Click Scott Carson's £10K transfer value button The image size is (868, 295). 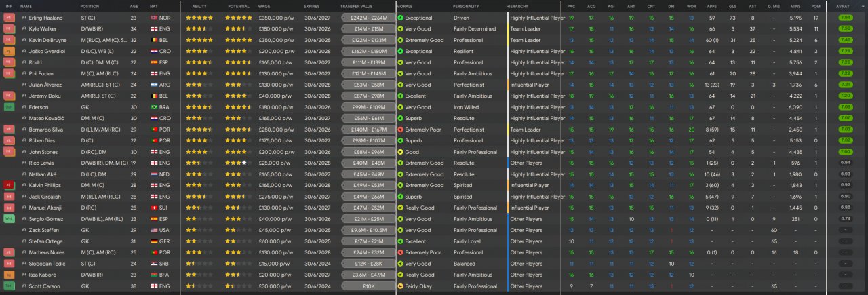tap(369, 286)
